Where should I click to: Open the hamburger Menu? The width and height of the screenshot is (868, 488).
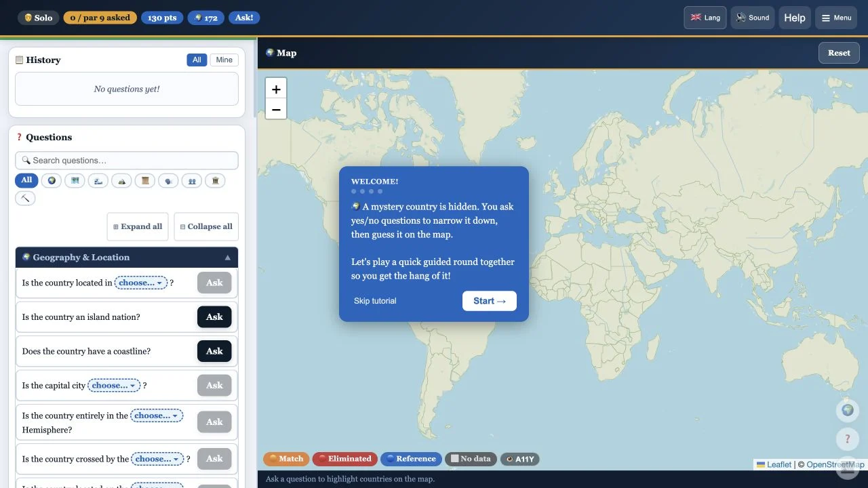click(836, 18)
